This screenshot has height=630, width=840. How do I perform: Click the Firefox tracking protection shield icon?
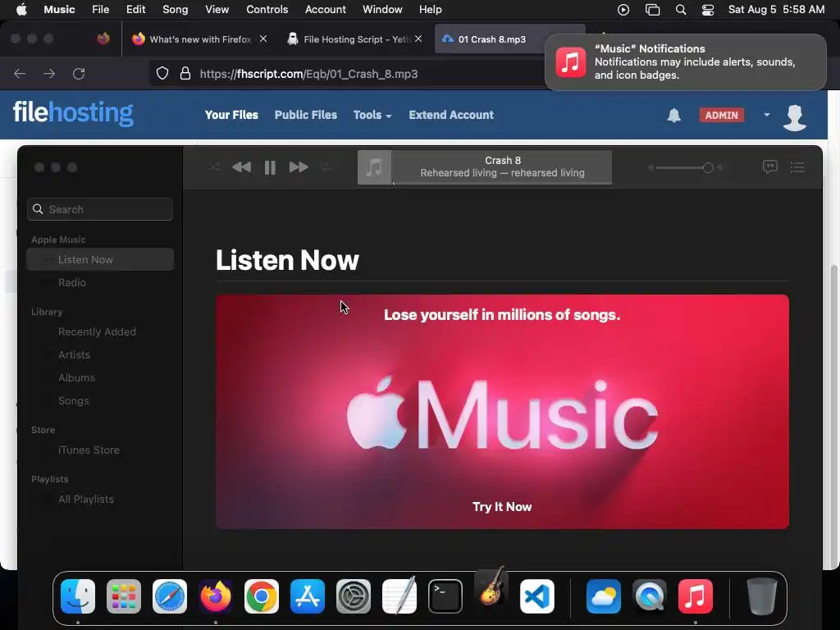tap(162, 73)
